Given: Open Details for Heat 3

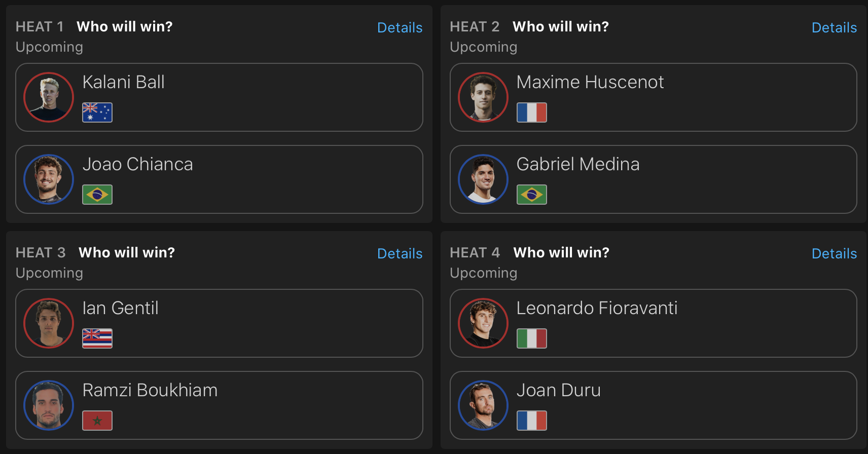Looking at the screenshot, I should [400, 254].
